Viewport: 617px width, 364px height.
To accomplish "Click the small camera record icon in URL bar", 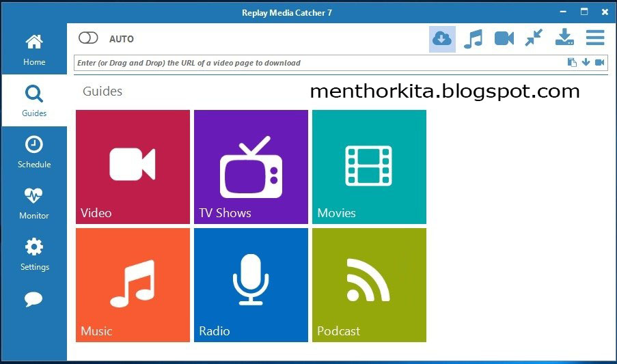I will 600,62.
